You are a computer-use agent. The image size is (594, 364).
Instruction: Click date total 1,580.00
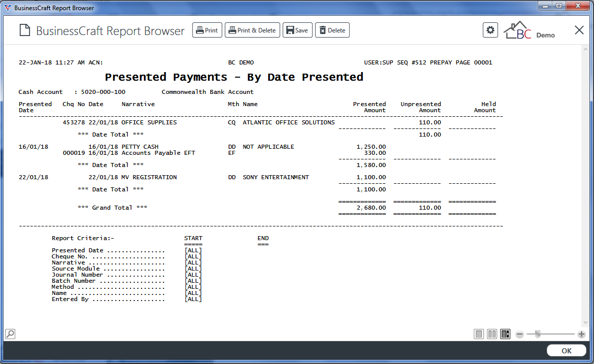(x=371, y=165)
